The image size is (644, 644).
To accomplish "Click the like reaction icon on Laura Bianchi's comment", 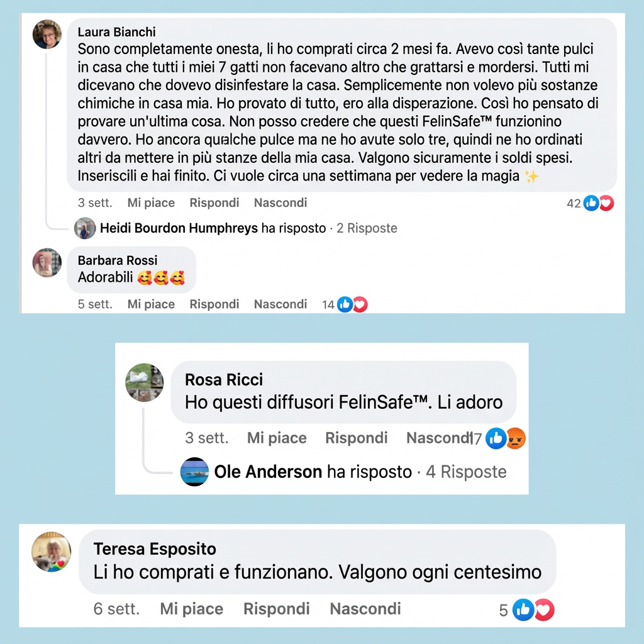I will pos(591,203).
